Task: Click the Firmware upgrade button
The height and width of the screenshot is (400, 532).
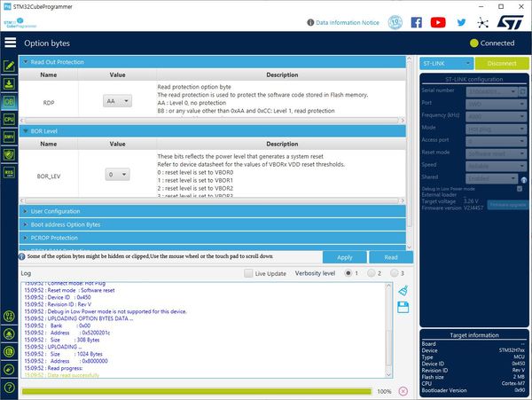Action: pos(507,205)
